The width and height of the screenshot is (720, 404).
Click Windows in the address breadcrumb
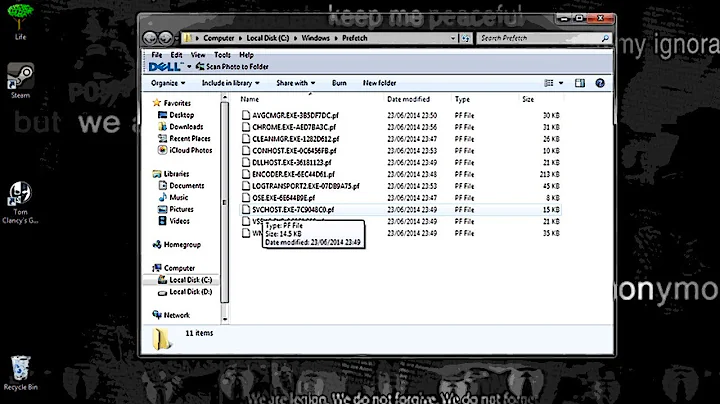(x=315, y=38)
